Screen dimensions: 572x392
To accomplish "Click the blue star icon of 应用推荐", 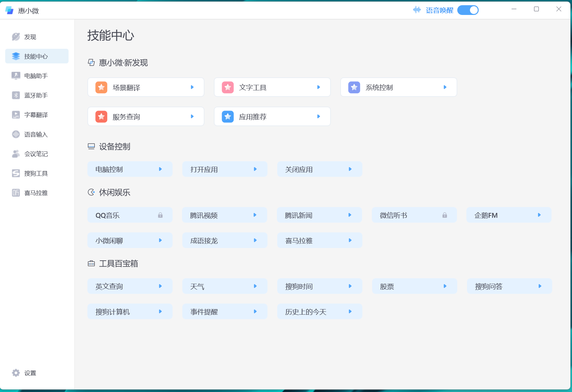I will point(228,116).
